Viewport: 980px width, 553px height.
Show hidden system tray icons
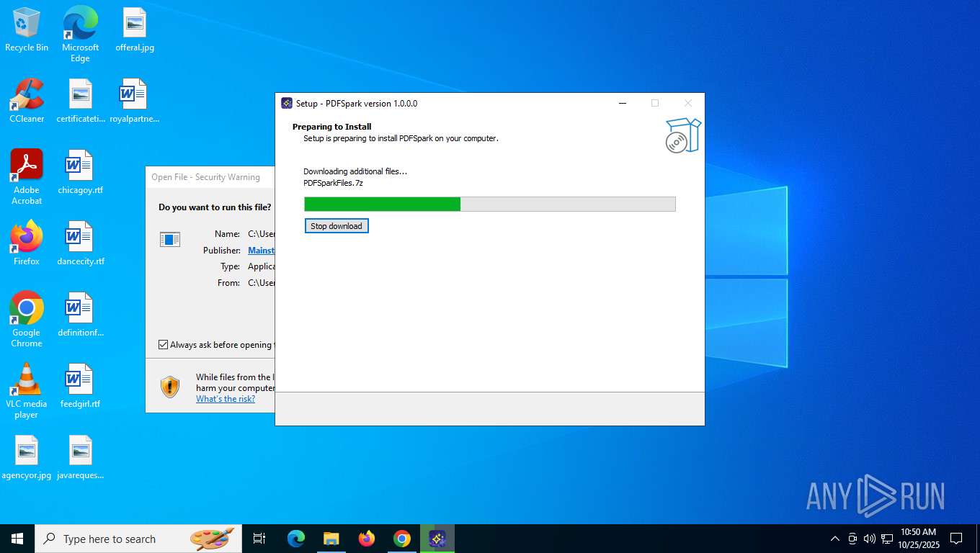[835, 539]
